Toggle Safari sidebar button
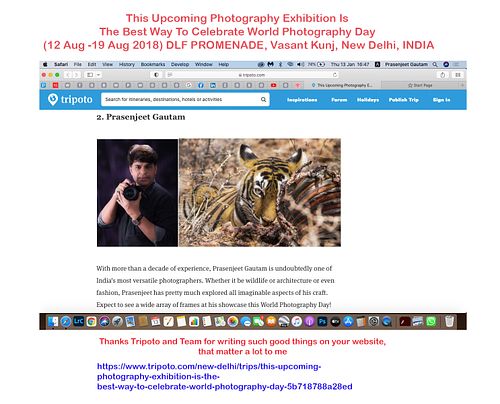Viewport: 500px width, 404px height. coord(90,75)
